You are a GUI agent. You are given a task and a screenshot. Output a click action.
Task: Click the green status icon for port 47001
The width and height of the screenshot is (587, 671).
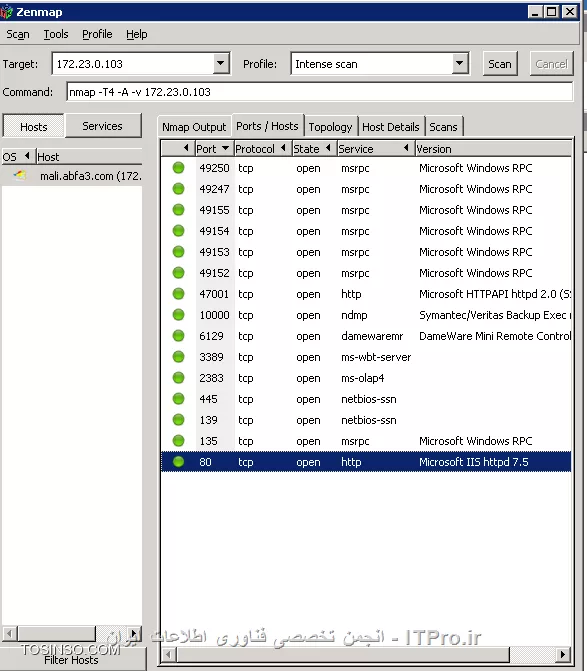click(178, 294)
